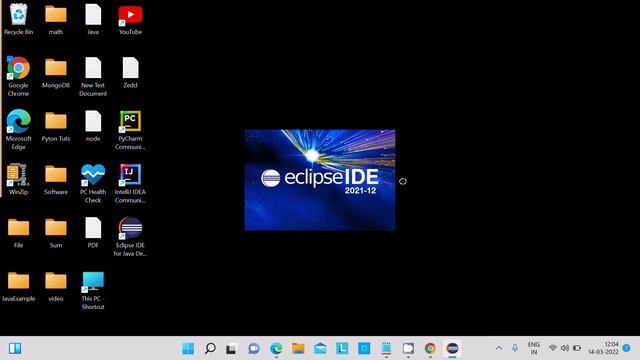The width and height of the screenshot is (640, 360).
Task: Open the YouTube shortcut icon
Action: coord(130,19)
